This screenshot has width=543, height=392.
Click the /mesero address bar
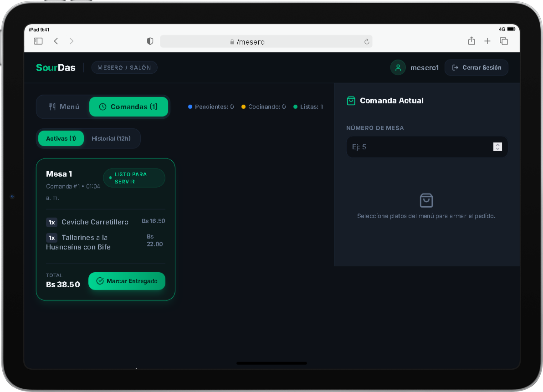pyautogui.click(x=266, y=41)
